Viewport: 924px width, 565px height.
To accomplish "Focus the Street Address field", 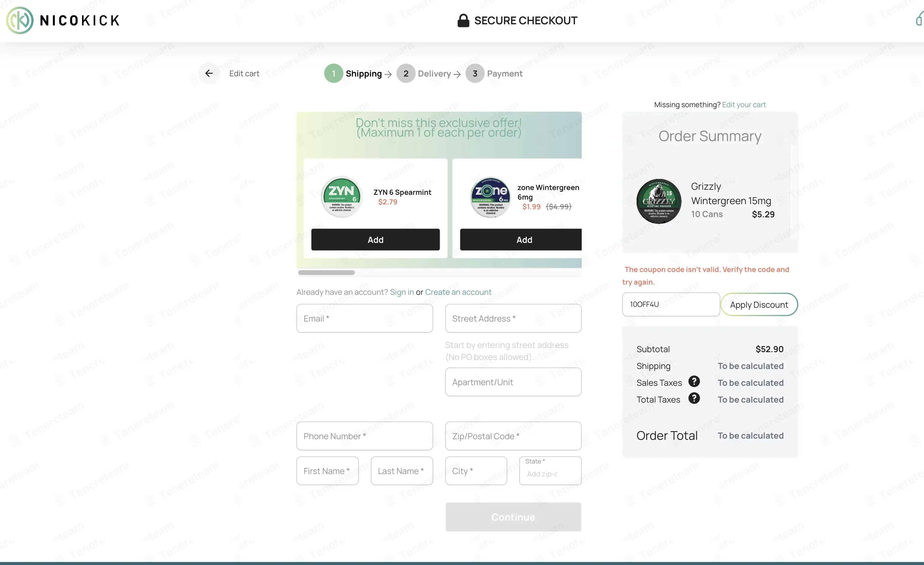I will click(513, 318).
